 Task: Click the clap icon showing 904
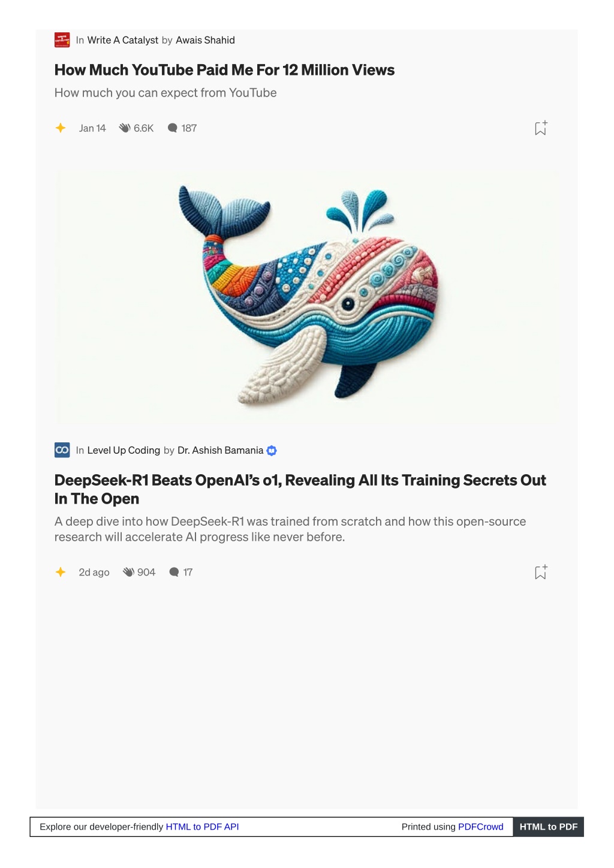pyautogui.click(x=128, y=572)
